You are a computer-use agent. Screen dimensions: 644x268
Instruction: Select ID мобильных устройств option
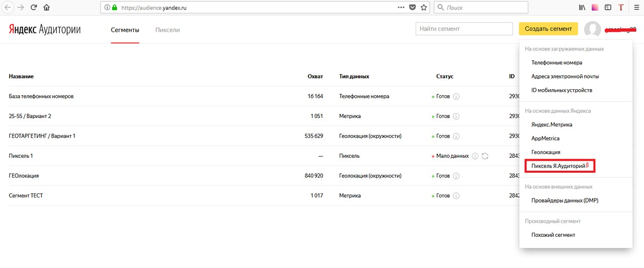pyautogui.click(x=561, y=90)
